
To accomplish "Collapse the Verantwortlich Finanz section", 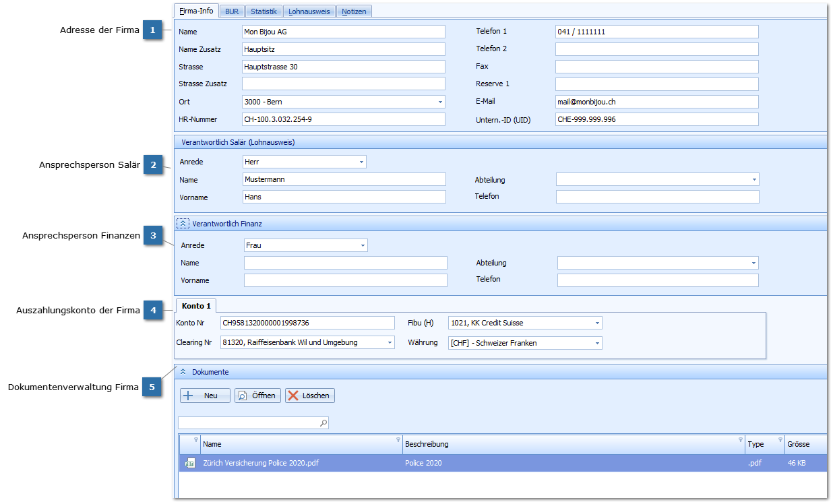I will 183,223.
